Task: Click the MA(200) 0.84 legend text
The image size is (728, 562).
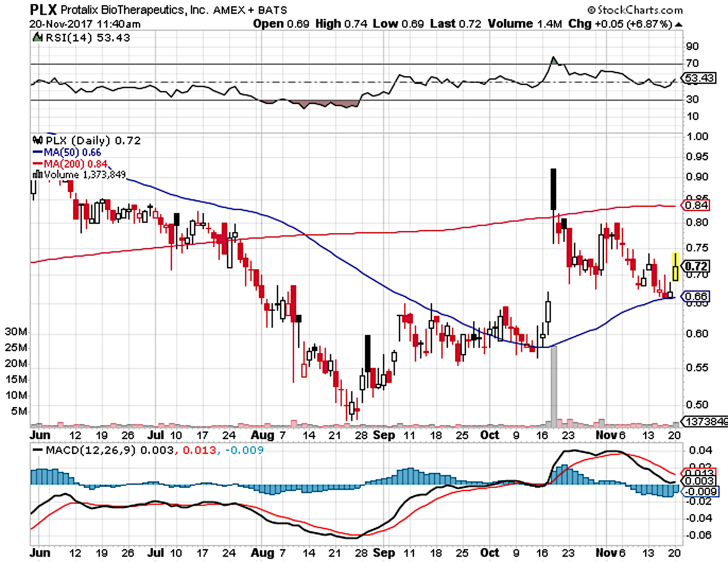Action: pos(75,164)
